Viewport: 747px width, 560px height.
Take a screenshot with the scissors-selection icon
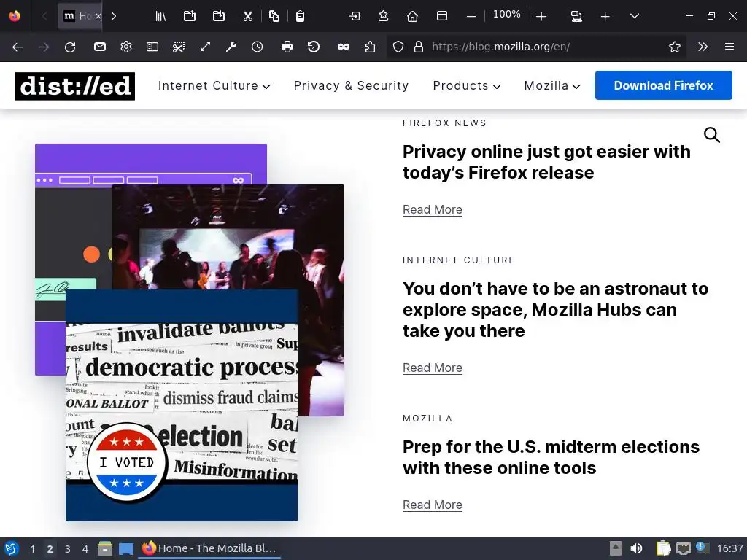coord(179,47)
